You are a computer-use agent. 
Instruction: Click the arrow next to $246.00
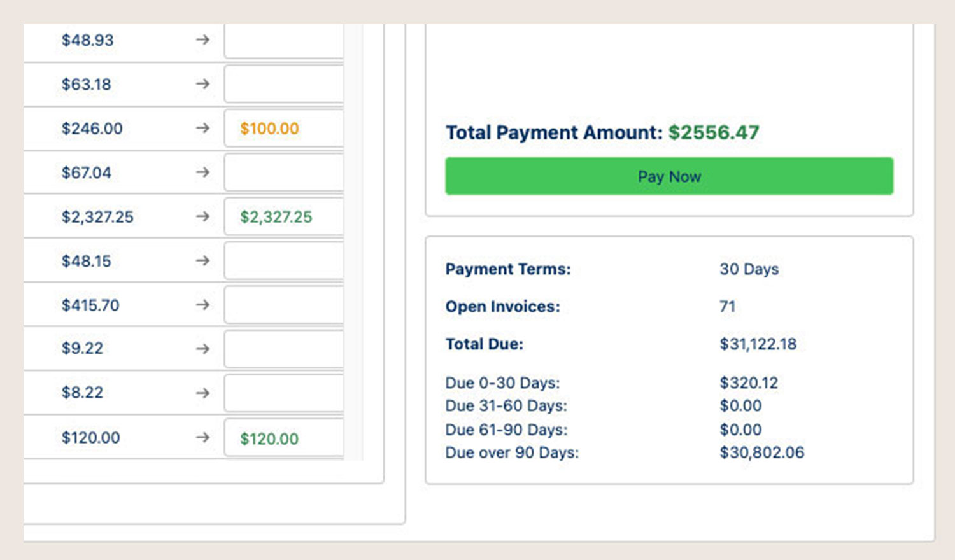[202, 129]
